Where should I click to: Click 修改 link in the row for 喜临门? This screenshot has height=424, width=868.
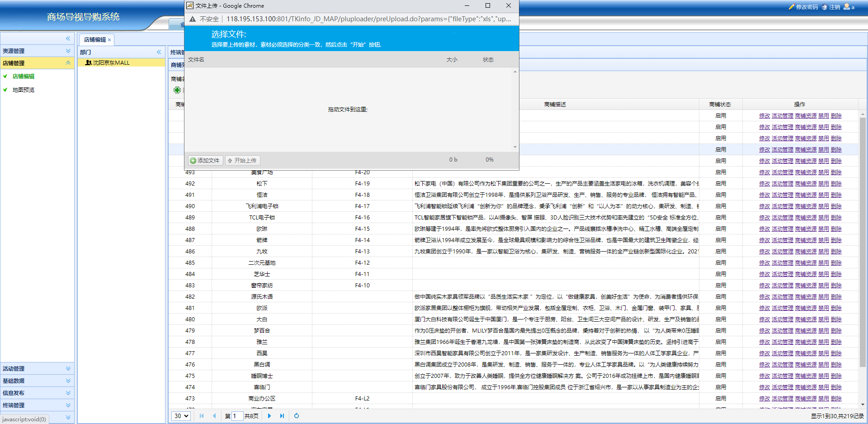click(764, 387)
